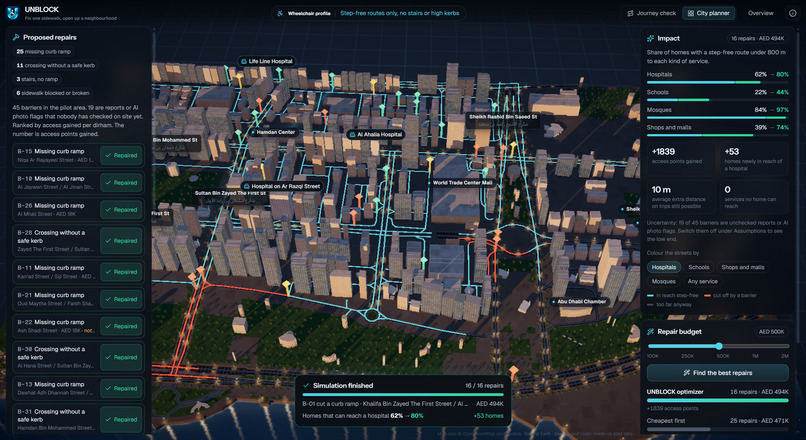Viewport: 806px width, 440px height.
Task: Click the Journey check arrows icon
Action: [x=630, y=13]
